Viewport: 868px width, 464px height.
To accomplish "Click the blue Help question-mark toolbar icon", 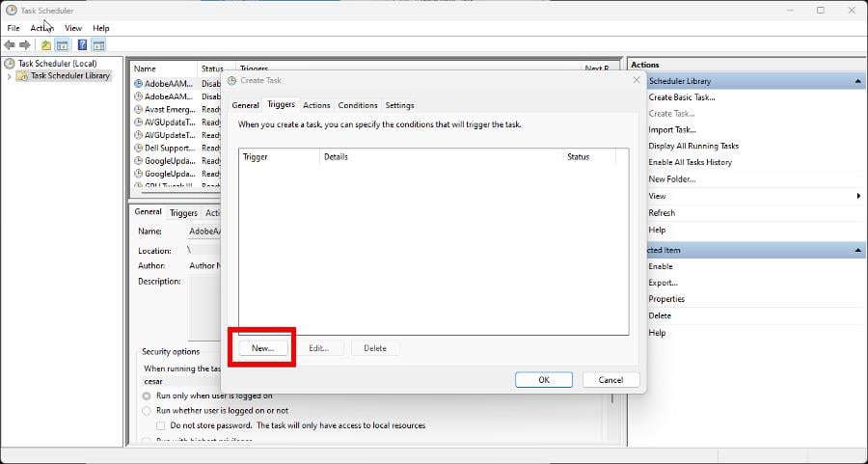I will pos(83,44).
